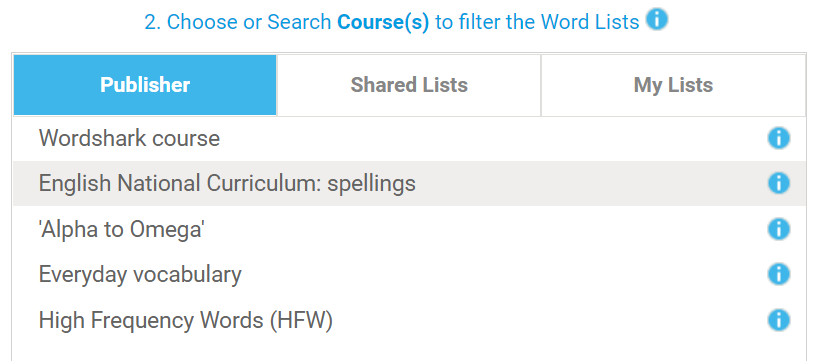Click the empty area below High Frequency Words
This screenshot has height=361, width=819.
(x=409, y=352)
